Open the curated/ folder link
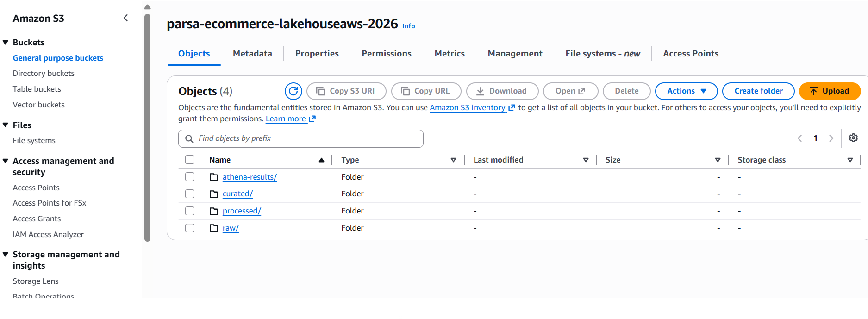 tap(237, 194)
